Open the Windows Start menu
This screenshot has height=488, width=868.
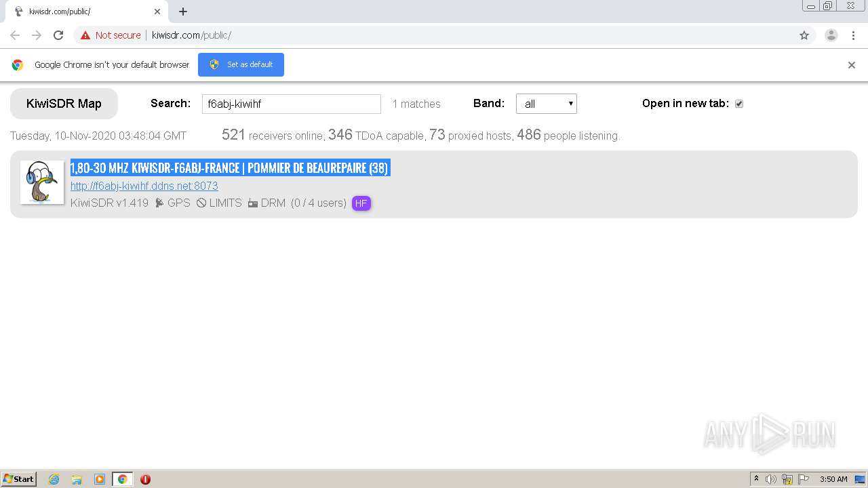pos(19,479)
